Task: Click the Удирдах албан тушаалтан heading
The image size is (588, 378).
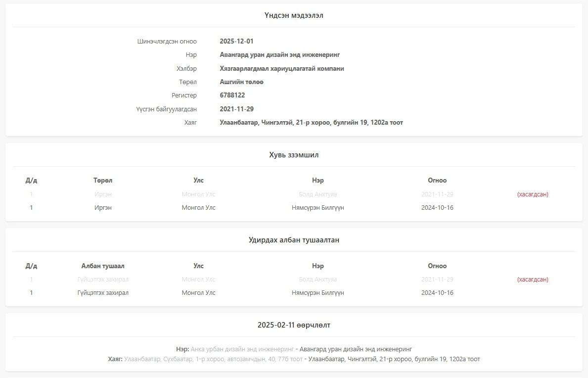Action: click(x=294, y=240)
